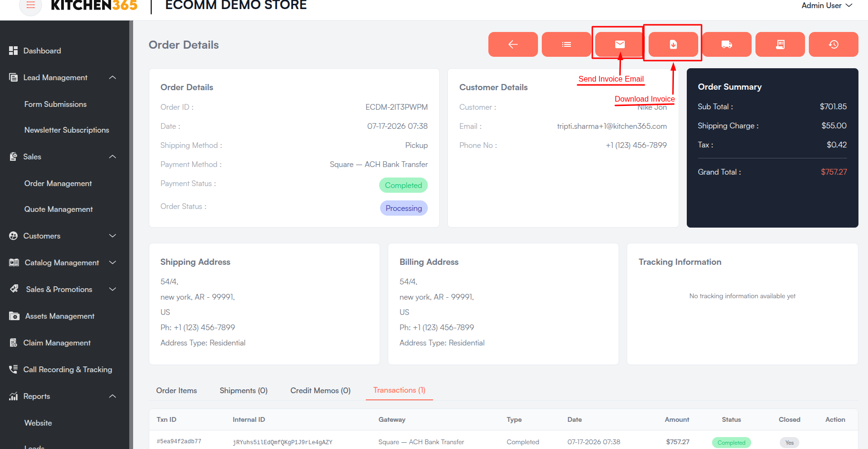Screen dimensions: 868x449
Task: Select the Transactions (1) tab
Action: (x=399, y=390)
